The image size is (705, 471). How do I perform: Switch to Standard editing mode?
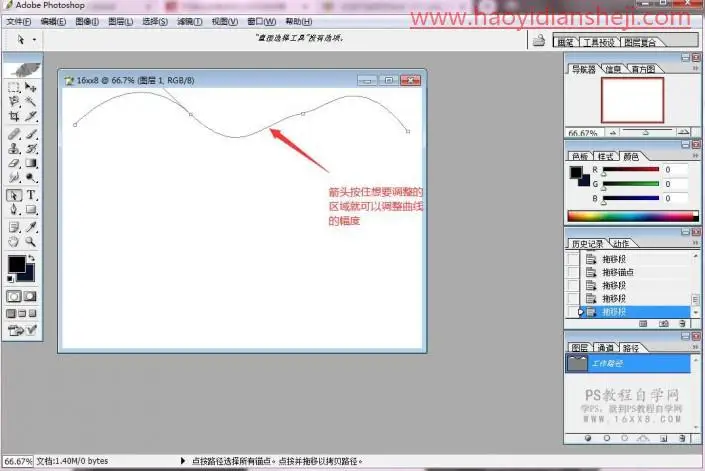point(13,297)
